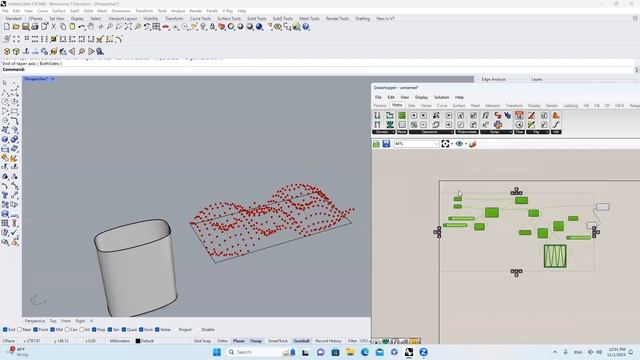640x360 pixels.
Task: Toggle the Perp osnap checkbox
Action: tap(94, 329)
